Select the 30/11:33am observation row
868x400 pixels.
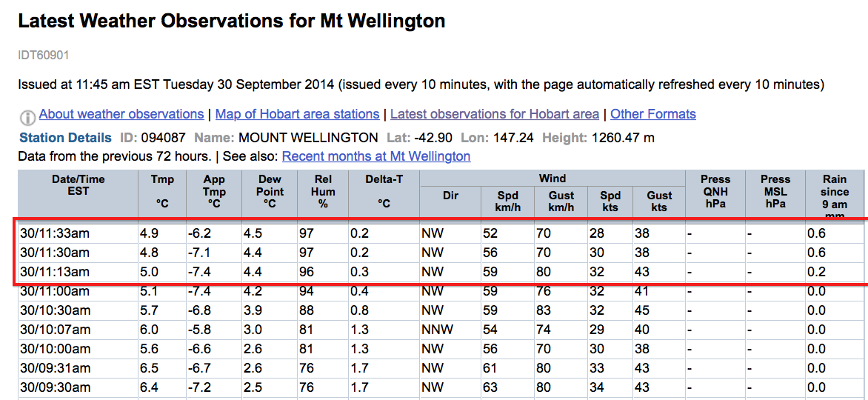coord(441,234)
